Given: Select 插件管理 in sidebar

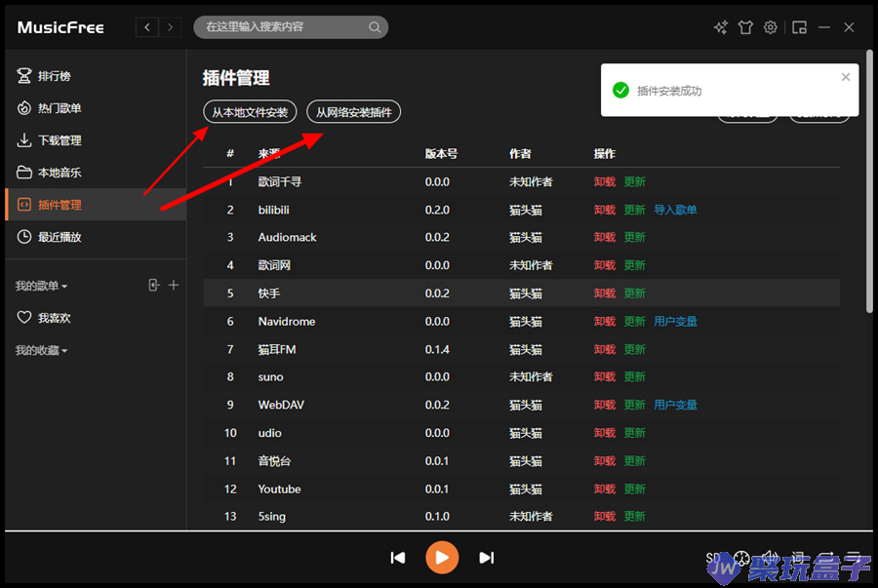Looking at the screenshot, I should [96, 205].
